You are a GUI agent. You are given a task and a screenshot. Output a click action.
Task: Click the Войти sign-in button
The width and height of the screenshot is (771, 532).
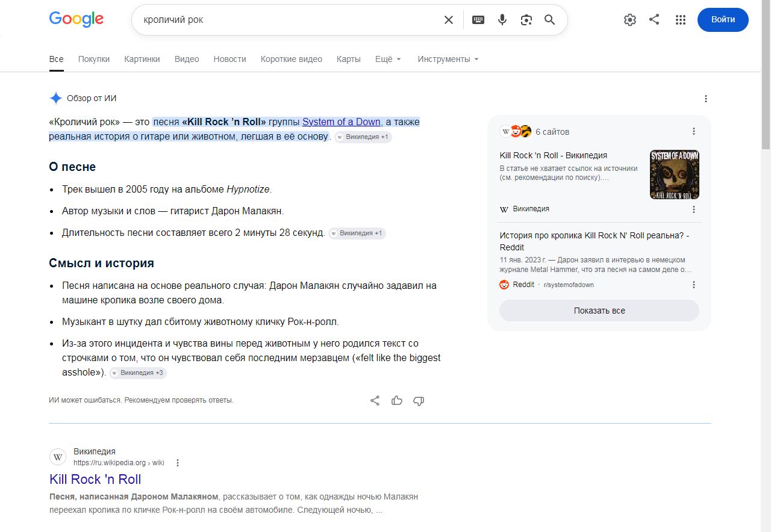click(723, 20)
